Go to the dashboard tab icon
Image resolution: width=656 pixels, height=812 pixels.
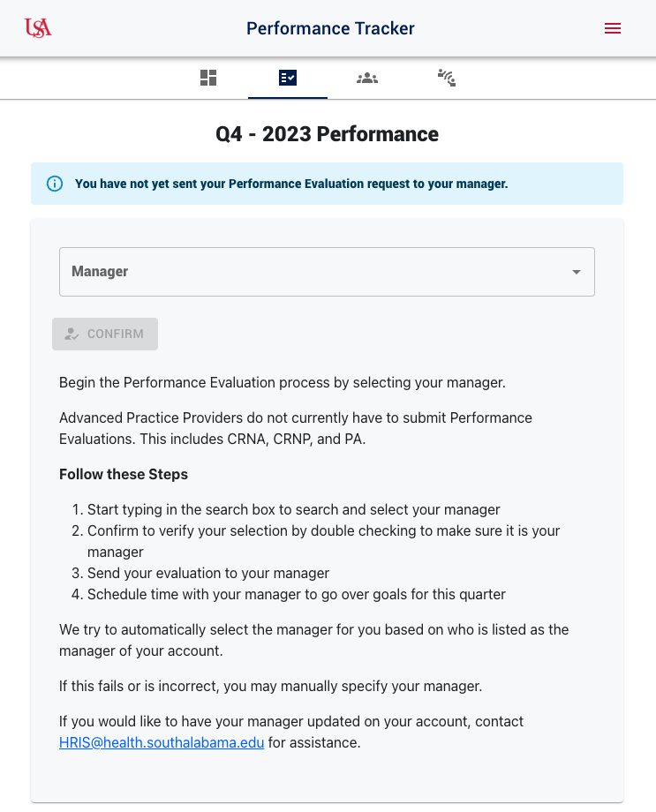click(208, 78)
